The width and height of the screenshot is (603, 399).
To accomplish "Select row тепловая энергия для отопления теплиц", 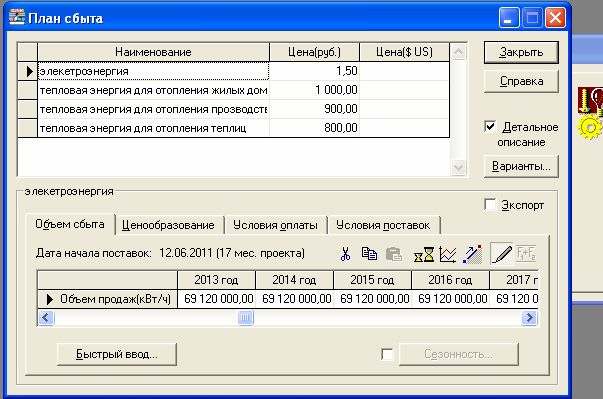I will tap(153, 128).
